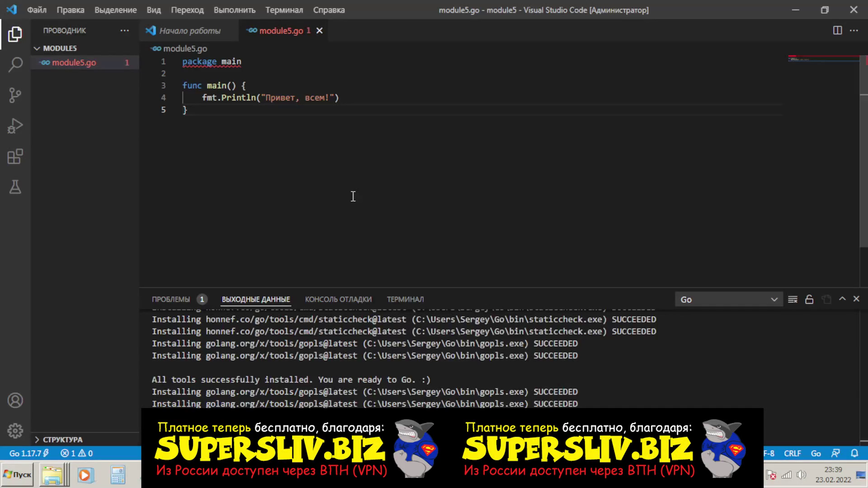
Task: Click the minimap code overview
Action: coord(824,59)
